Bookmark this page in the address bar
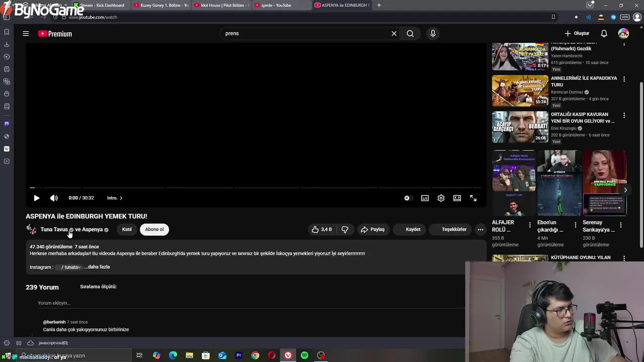 (553, 17)
